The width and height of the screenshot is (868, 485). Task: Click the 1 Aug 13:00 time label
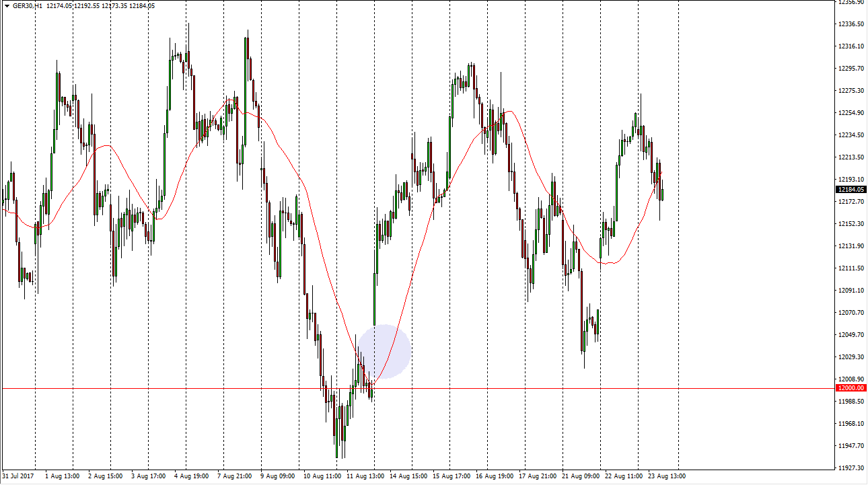pos(62,476)
